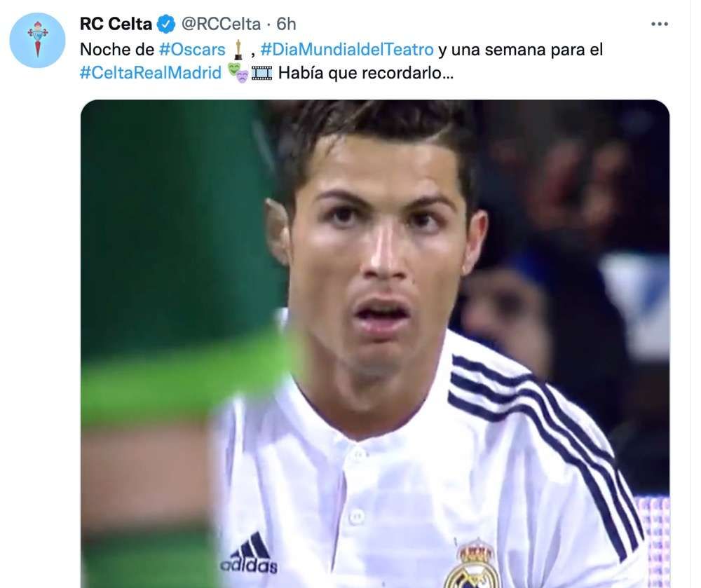Click the theater masks emoji
Viewport: 701px width, 588px height.
pos(238,73)
